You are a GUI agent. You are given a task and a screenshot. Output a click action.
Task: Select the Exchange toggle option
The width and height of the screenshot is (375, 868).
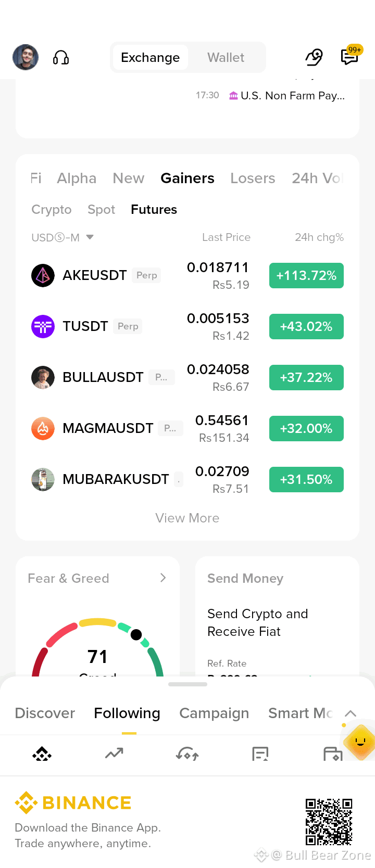click(150, 57)
